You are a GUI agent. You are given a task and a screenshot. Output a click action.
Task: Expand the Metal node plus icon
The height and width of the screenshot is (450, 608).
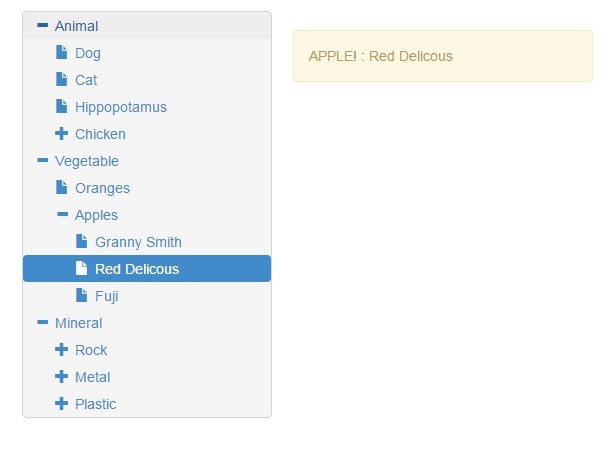62,377
